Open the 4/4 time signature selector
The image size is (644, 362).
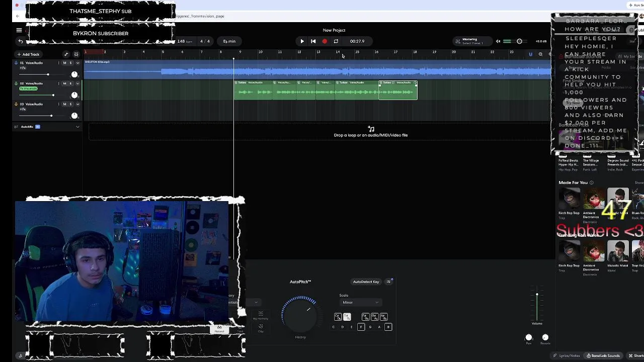[x=205, y=41]
